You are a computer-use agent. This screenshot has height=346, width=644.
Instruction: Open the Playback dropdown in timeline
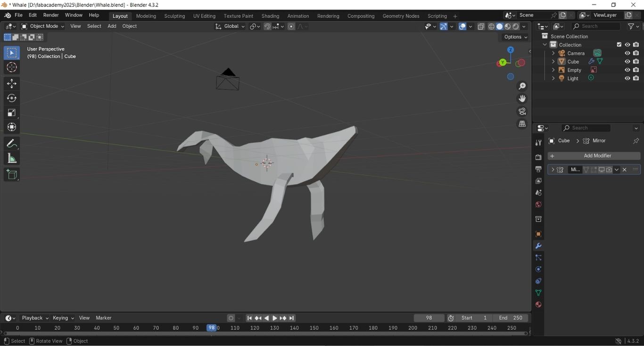point(35,318)
